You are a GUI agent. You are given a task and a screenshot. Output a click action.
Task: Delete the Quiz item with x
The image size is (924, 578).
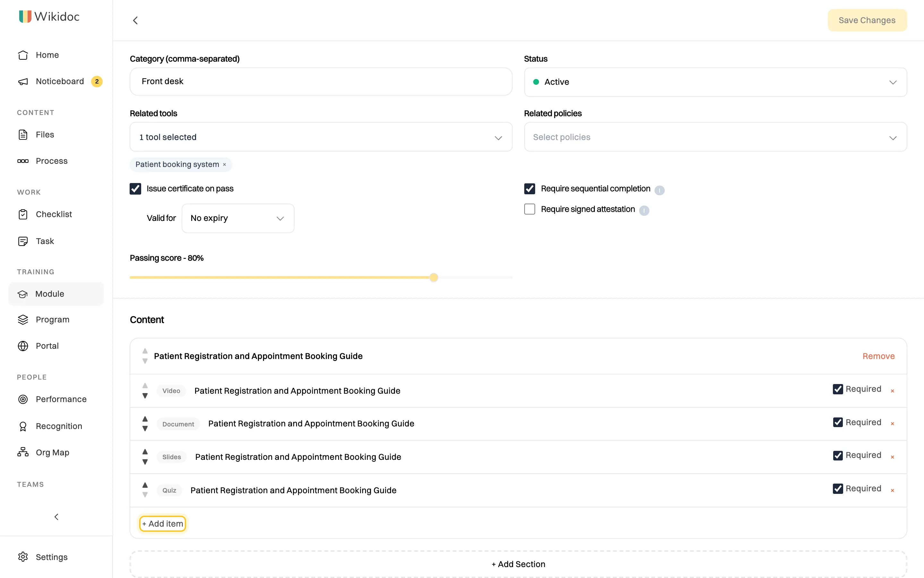(x=892, y=490)
